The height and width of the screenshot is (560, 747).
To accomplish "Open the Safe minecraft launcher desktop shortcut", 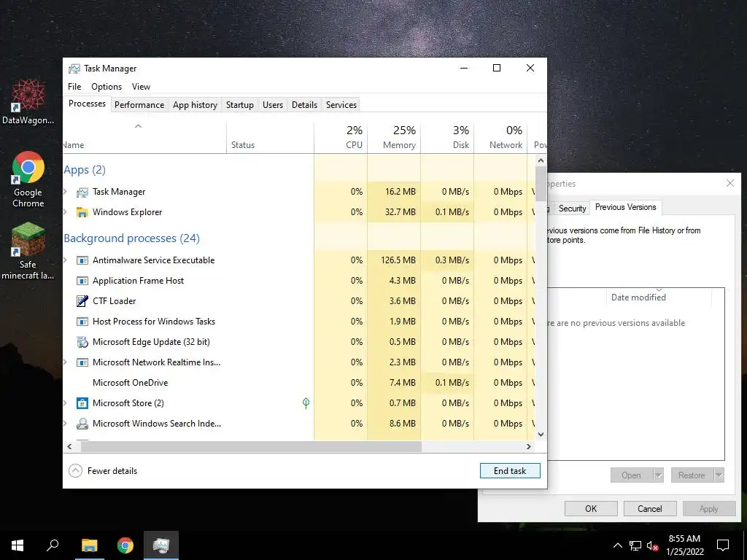I will click(x=28, y=252).
